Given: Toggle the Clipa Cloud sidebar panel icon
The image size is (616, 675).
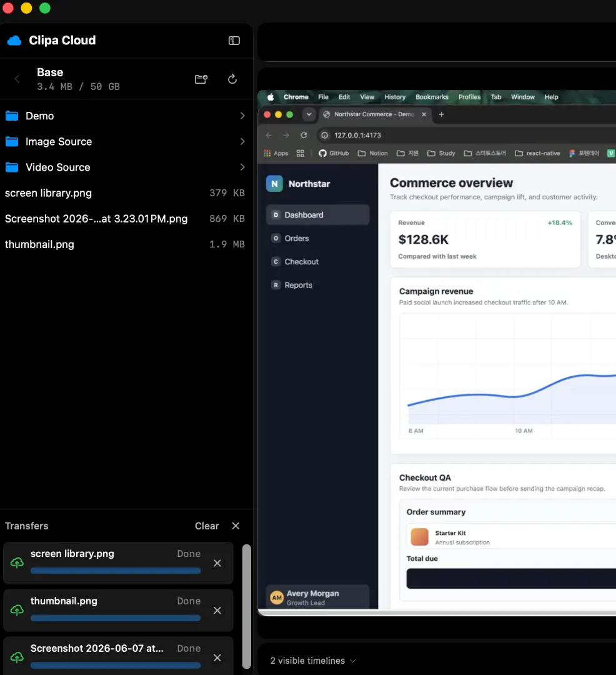Looking at the screenshot, I should click(x=234, y=41).
